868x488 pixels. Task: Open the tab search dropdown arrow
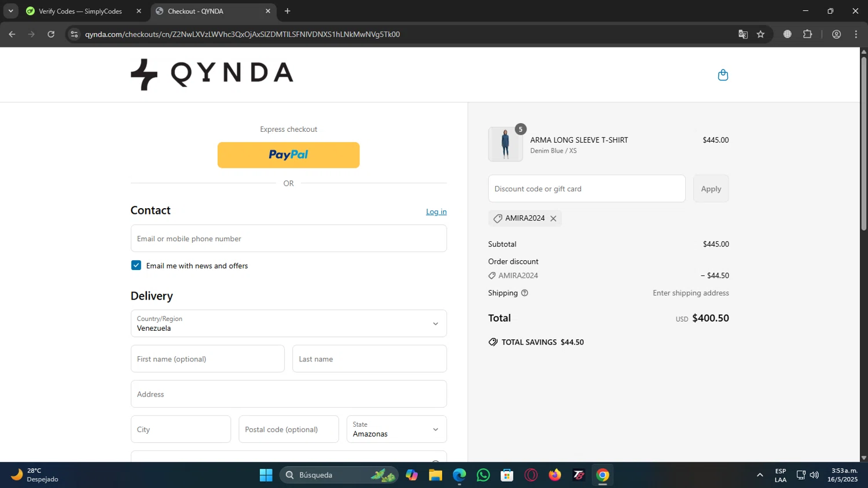(10, 11)
